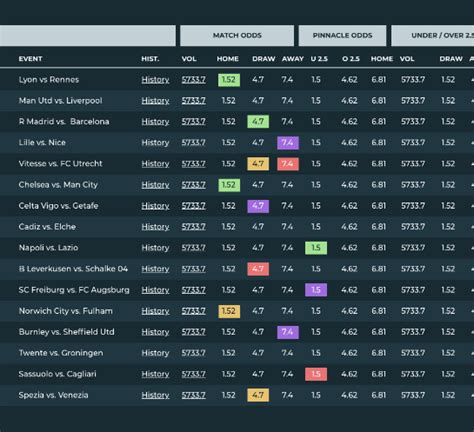Select the UNDER / OVER section header

click(x=433, y=35)
